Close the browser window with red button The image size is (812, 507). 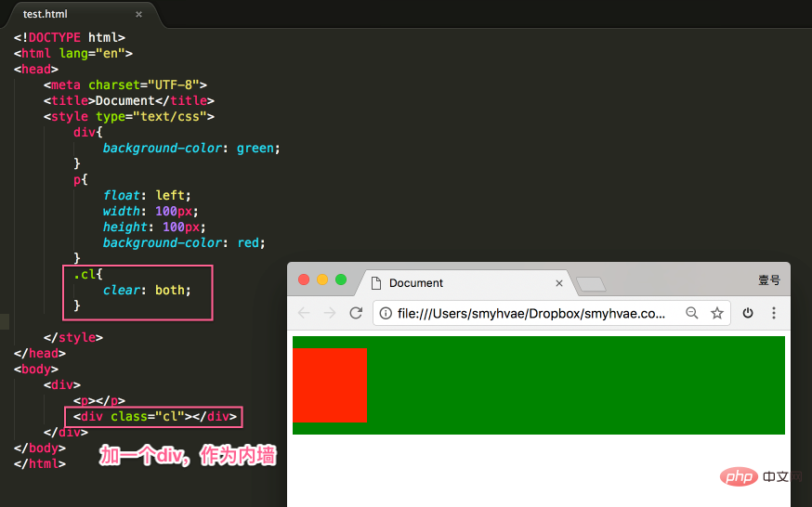[x=304, y=279]
